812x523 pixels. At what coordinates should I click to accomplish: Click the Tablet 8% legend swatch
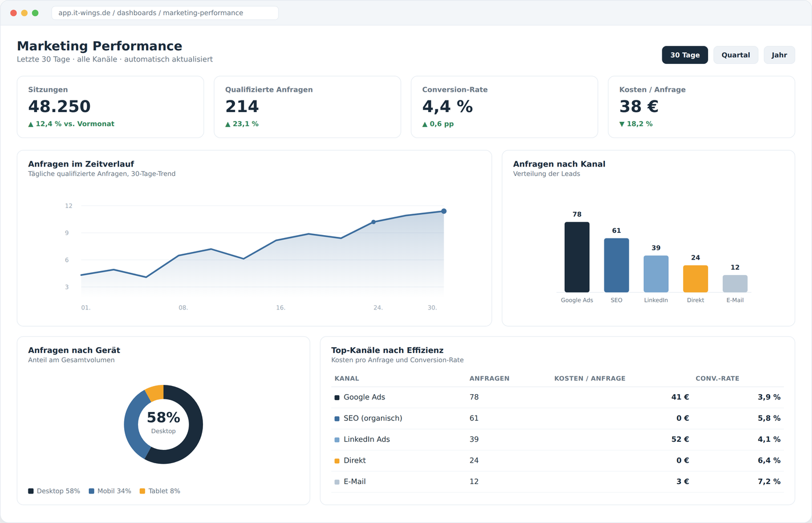tap(143, 491)
